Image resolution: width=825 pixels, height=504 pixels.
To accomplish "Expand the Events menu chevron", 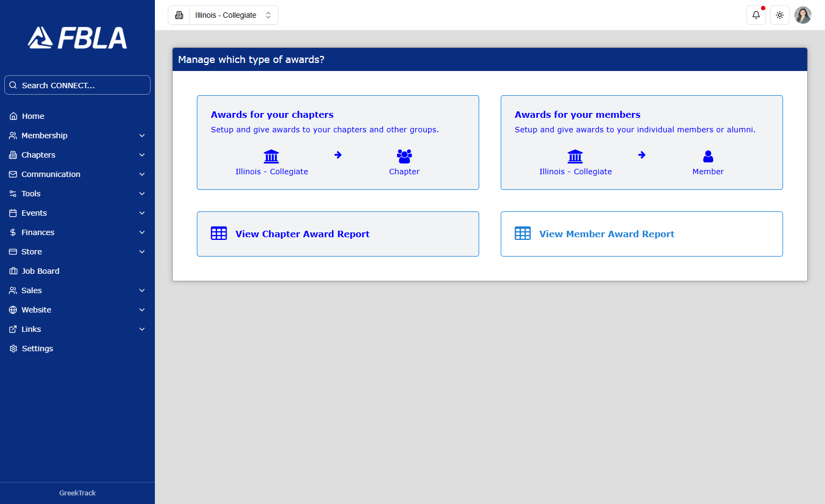I will [142, 213].
